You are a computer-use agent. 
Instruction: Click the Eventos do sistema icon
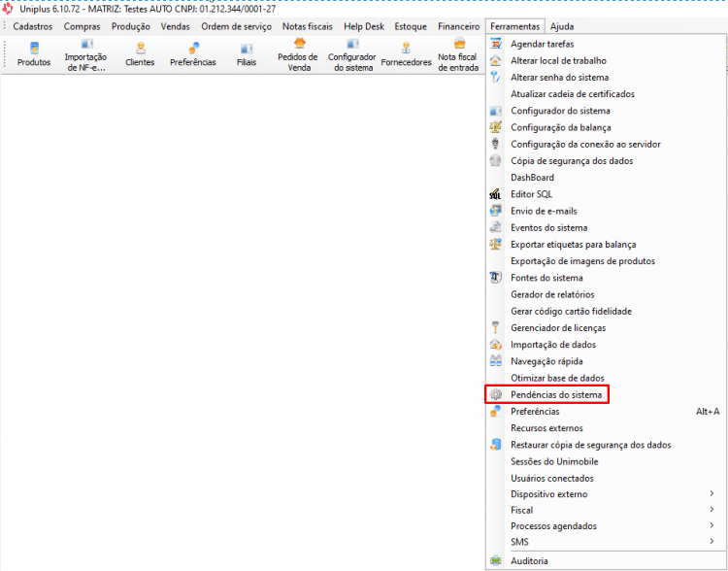click(x=496, y=227)
